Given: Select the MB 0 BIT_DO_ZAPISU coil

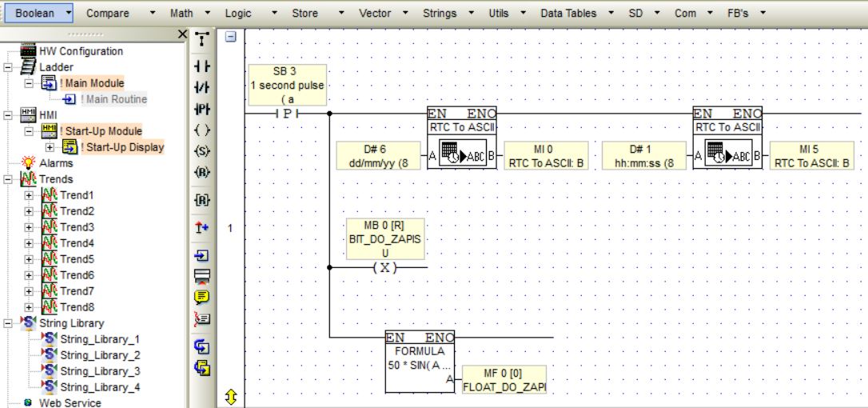Looking at the screenshot, I should (385, 268).
